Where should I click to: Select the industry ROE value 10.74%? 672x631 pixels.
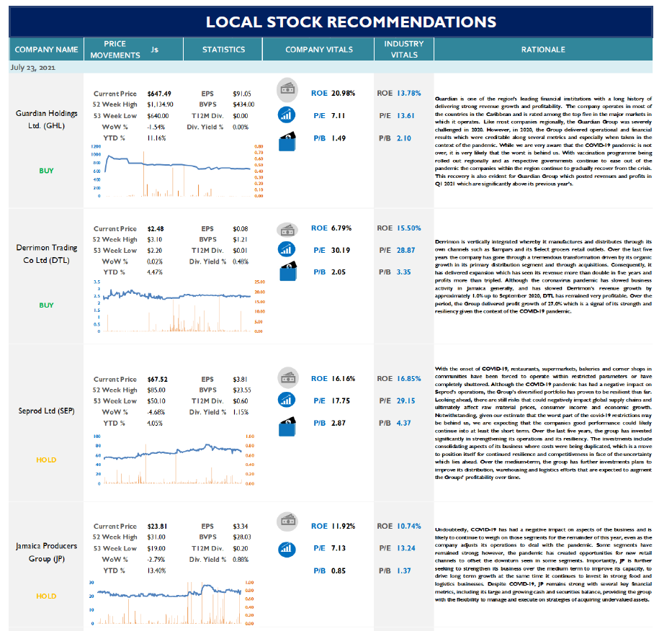click(408, 526)
